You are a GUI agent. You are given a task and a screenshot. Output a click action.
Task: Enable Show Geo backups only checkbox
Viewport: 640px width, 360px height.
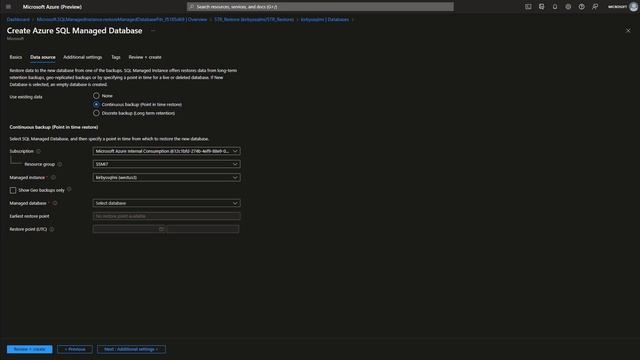click(13, 190)
